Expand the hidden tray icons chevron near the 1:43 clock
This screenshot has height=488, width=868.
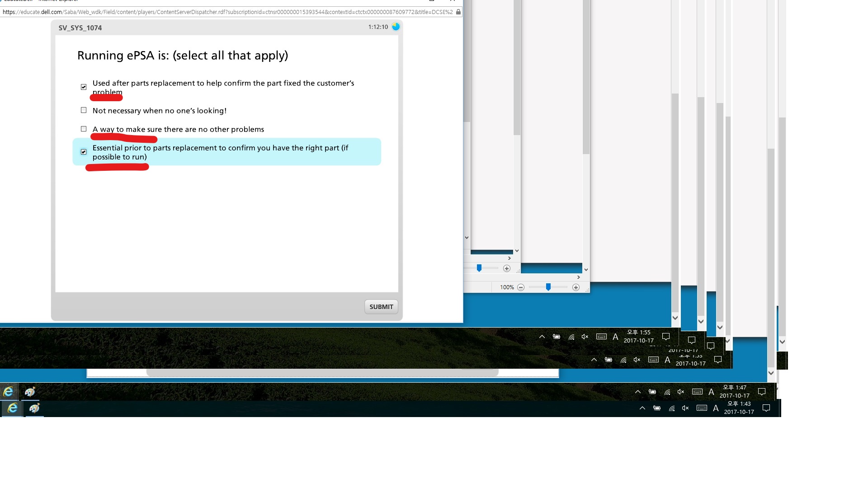tap(642, 408)
